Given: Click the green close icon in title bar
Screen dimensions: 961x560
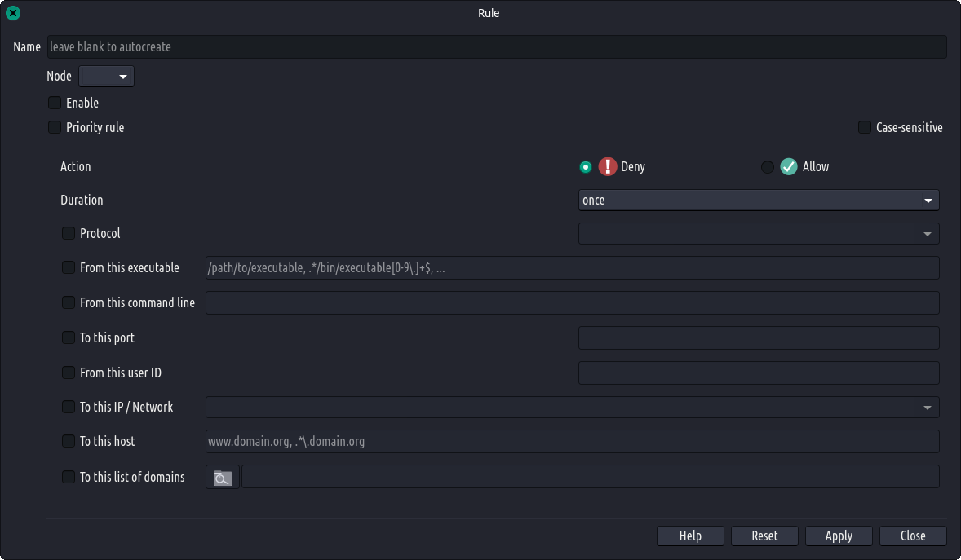Looking at the screenshot, I should pos(13,13).
